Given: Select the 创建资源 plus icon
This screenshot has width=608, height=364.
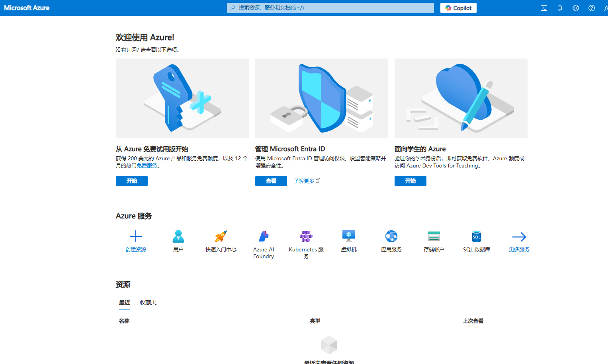Looking at the screenshot, I should coord(135,236).
